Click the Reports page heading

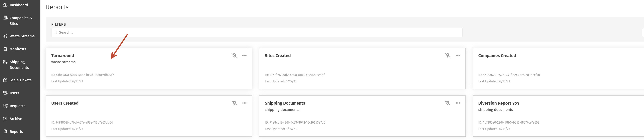[57, 7]
